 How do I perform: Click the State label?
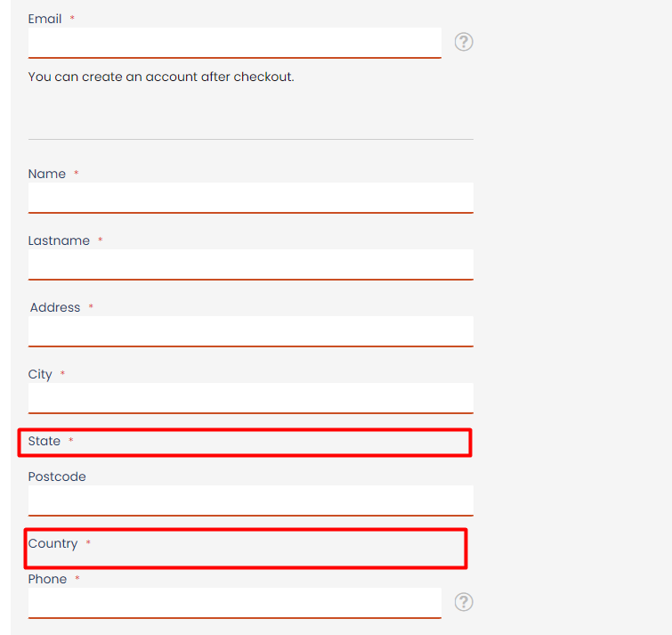45,441
